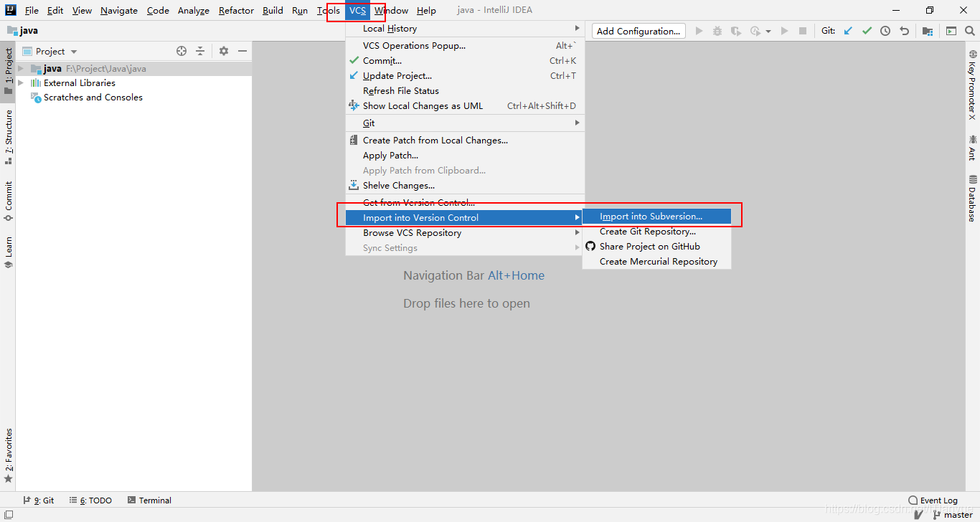Expand the External Libraries tree node
Viewport: 980px width, 522px height.
click(x=21, y=82)
